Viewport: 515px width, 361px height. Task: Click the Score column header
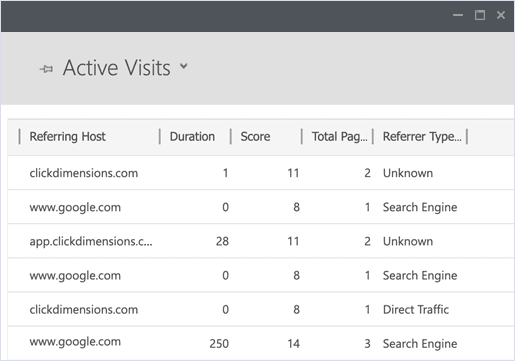(255, 137)
